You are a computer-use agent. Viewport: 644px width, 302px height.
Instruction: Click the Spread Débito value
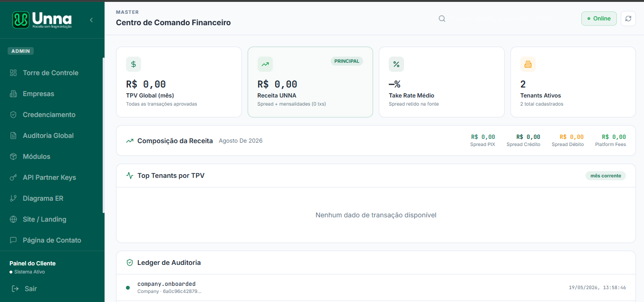click(572, 137)
